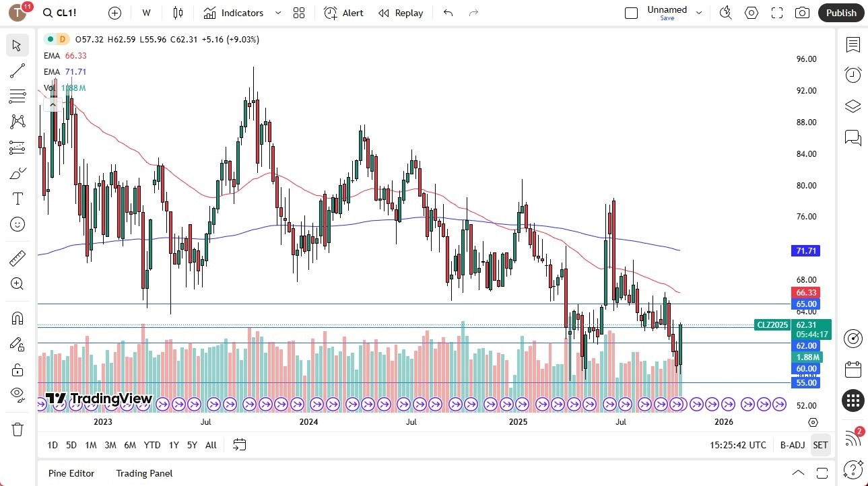Image resolution: width=868 pixels, height=486 pixels.
Task: Toggle hide all drawings with the eye icon
Action: point(18,394)
